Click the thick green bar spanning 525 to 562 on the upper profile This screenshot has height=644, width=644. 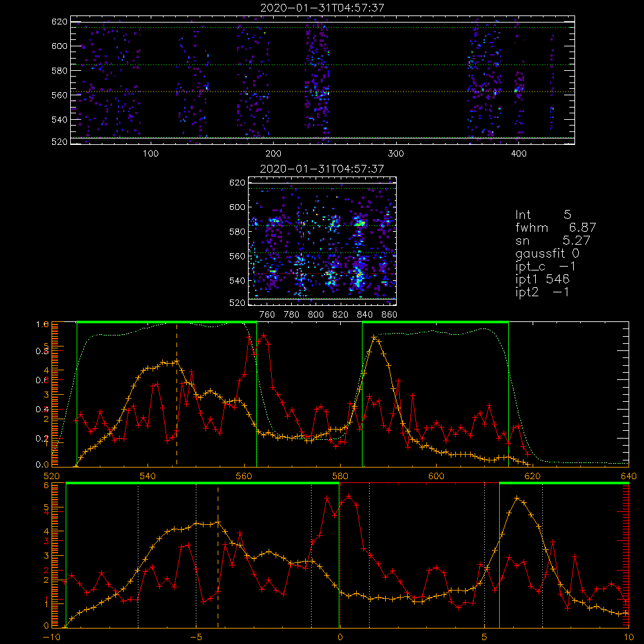tap(167, 323)
